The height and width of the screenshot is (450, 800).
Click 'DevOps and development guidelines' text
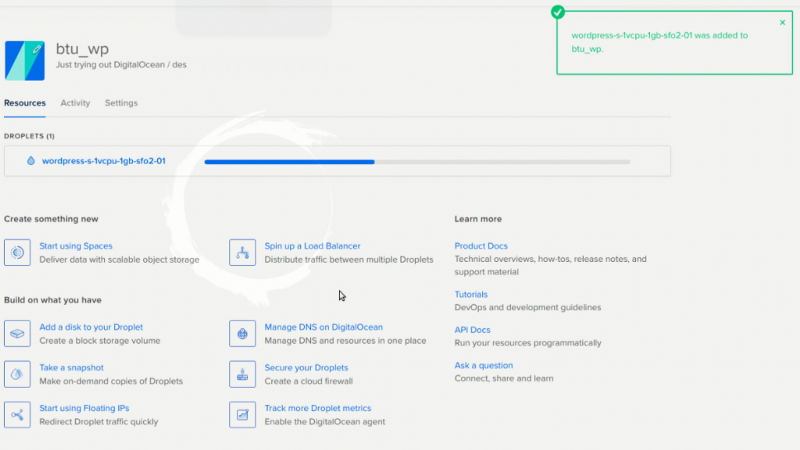(x=528, y=308)
